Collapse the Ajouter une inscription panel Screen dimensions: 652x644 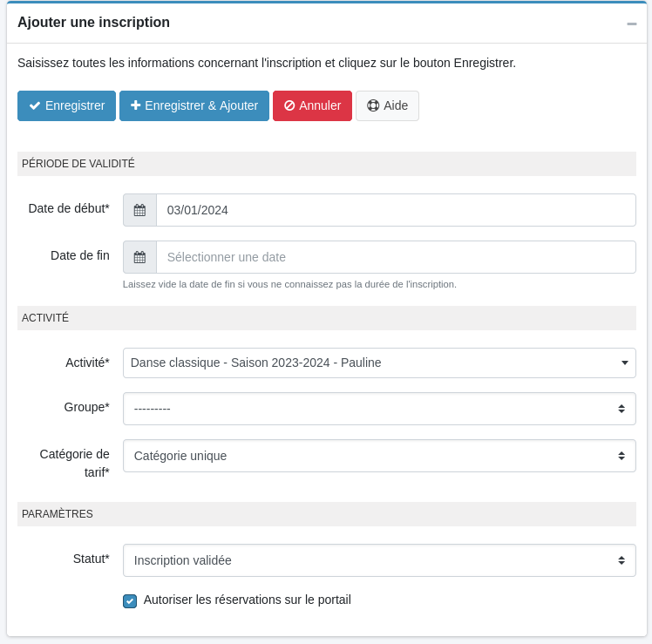[631, 24]
